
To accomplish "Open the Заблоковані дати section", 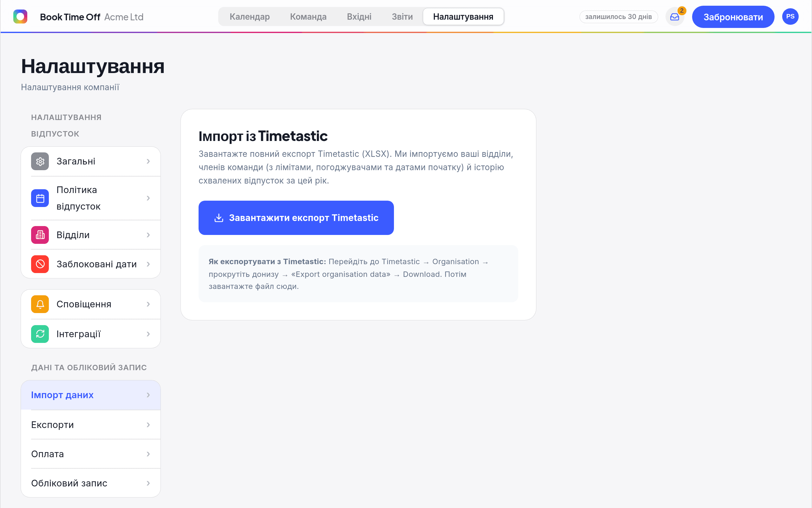I will 91,264.
